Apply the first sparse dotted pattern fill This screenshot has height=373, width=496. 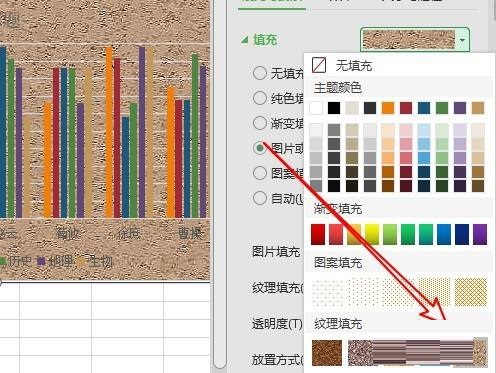[327, 292]
